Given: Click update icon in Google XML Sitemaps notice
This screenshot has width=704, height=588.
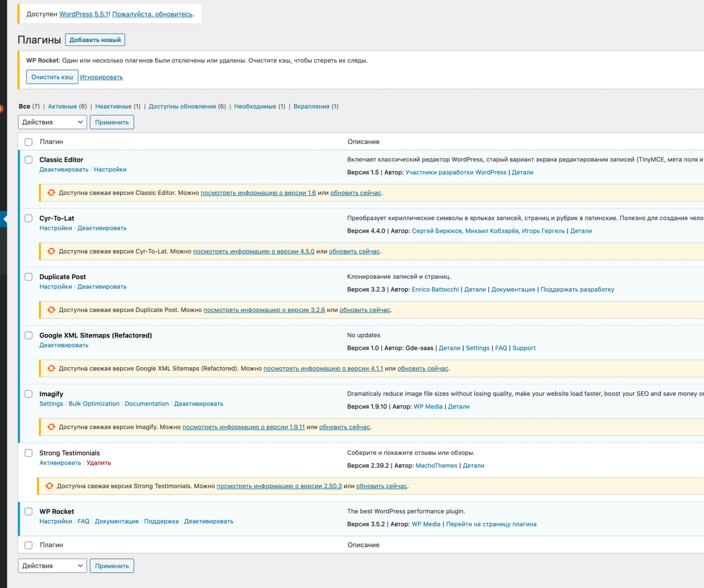Looking at the screenshot, I should (x=51, y=368).
